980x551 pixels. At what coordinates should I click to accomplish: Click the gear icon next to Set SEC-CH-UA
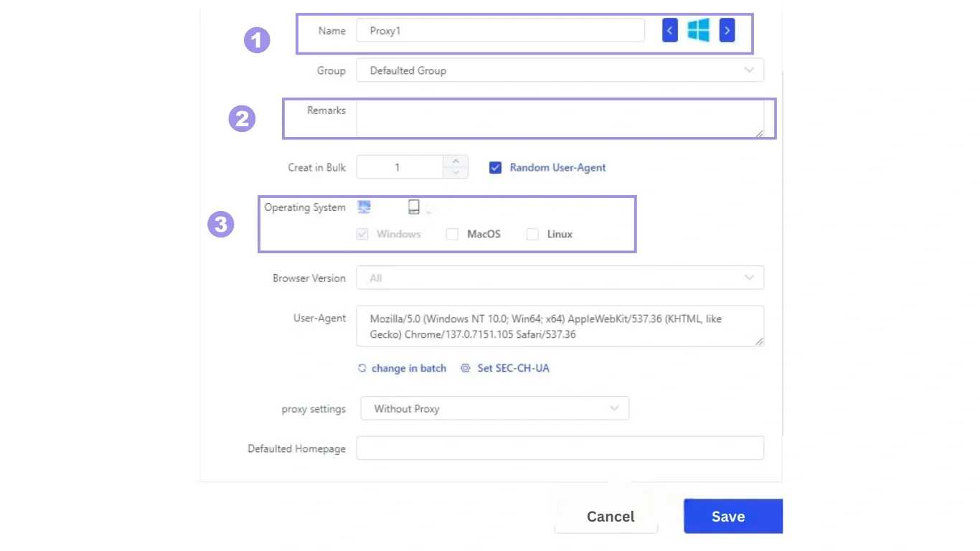click(x=465, y=368)
